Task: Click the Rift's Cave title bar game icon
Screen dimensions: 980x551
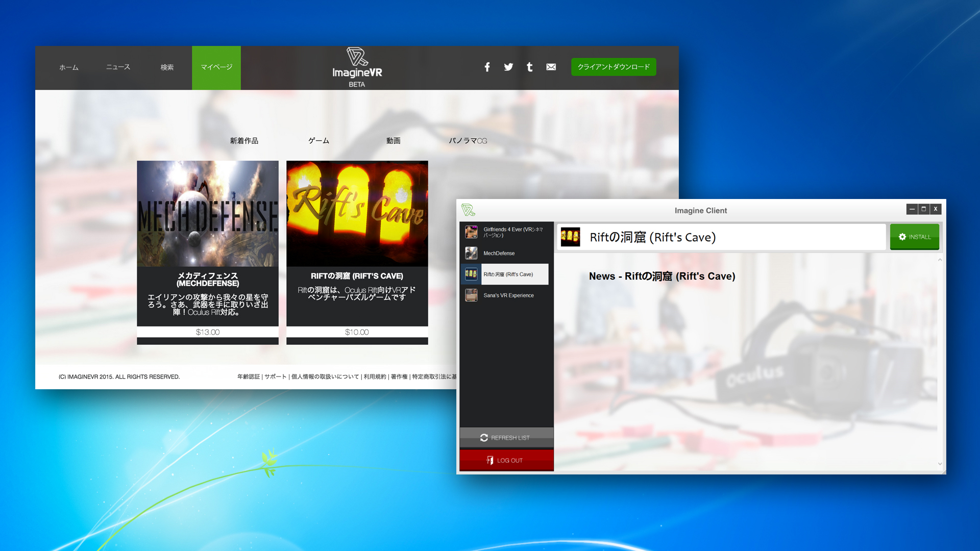Action: [x=570, y=237]
